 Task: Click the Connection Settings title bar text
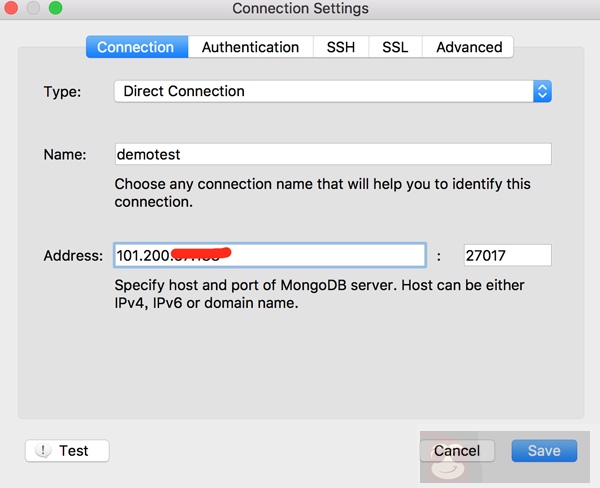click(300, 9)
